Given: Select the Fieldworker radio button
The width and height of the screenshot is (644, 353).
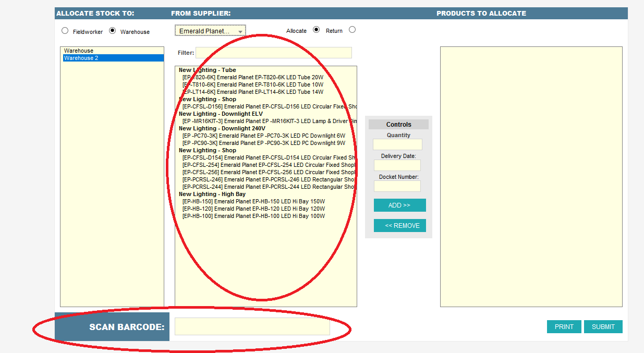Looking at the screenshot, I should coord(65,31).
